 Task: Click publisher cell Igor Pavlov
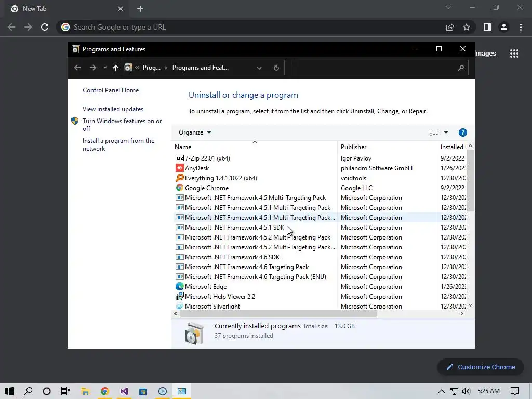356,158
